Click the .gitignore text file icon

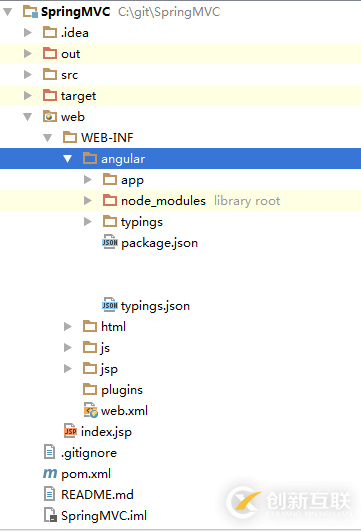pos(49,452)
